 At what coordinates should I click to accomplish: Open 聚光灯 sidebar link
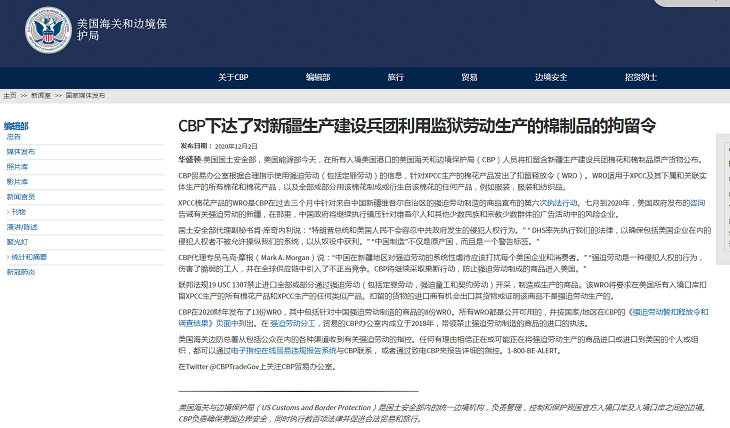[x=17, y=242]
